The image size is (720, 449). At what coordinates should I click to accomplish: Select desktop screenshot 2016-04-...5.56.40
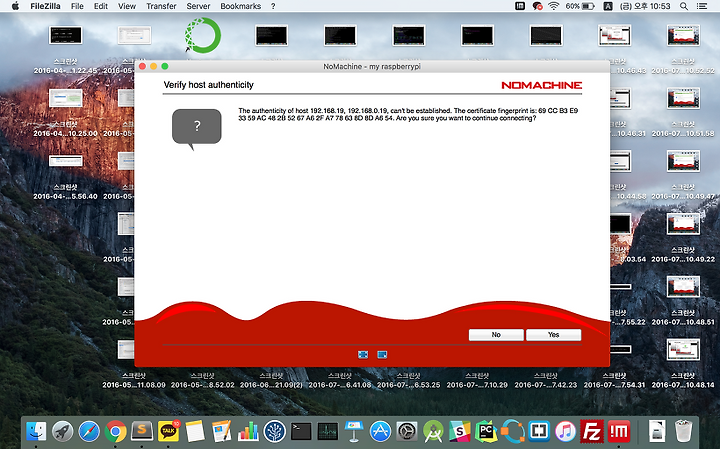pos(66,161)
